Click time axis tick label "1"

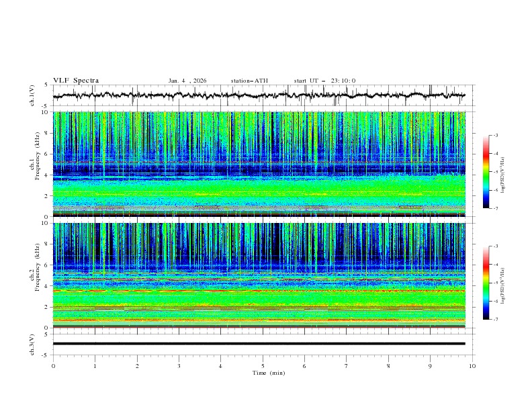(95, 366)
